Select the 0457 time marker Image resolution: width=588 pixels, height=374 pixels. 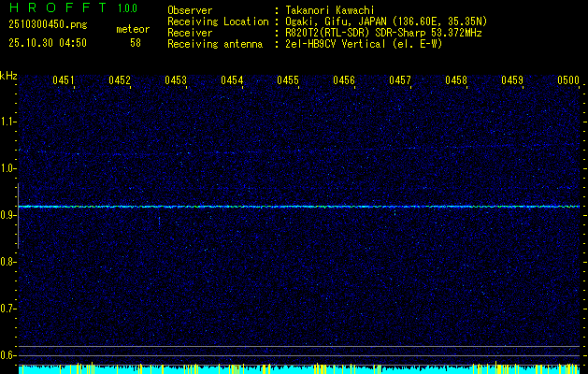(x=400, y=81)
